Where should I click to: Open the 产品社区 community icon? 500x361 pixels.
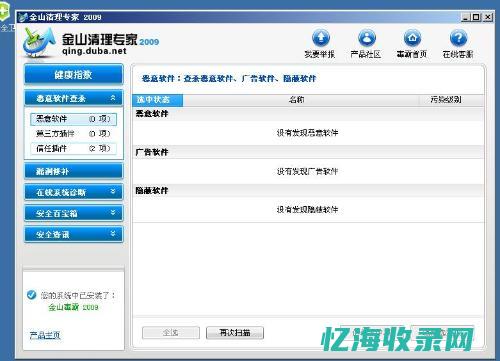pos(367,38)
